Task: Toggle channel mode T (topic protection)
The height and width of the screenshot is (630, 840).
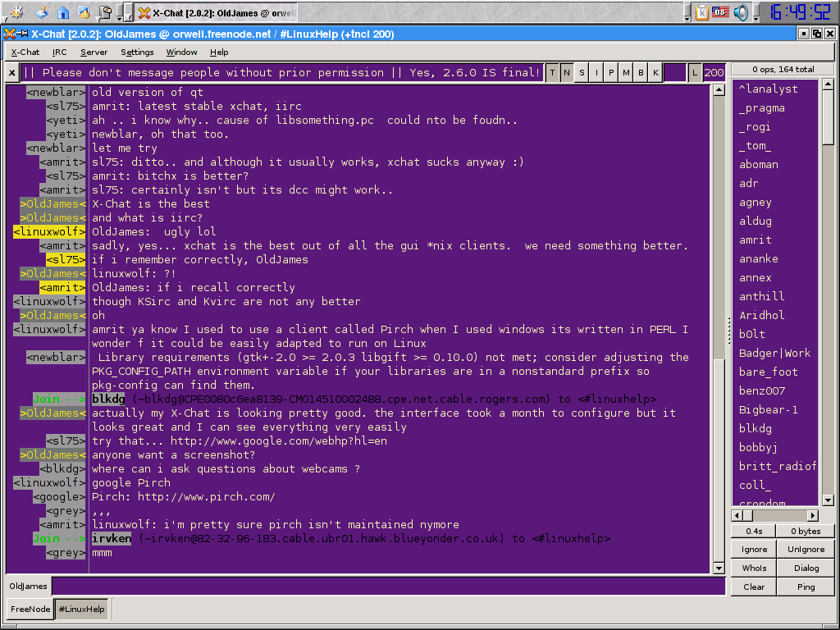Action: pos(552,73)
